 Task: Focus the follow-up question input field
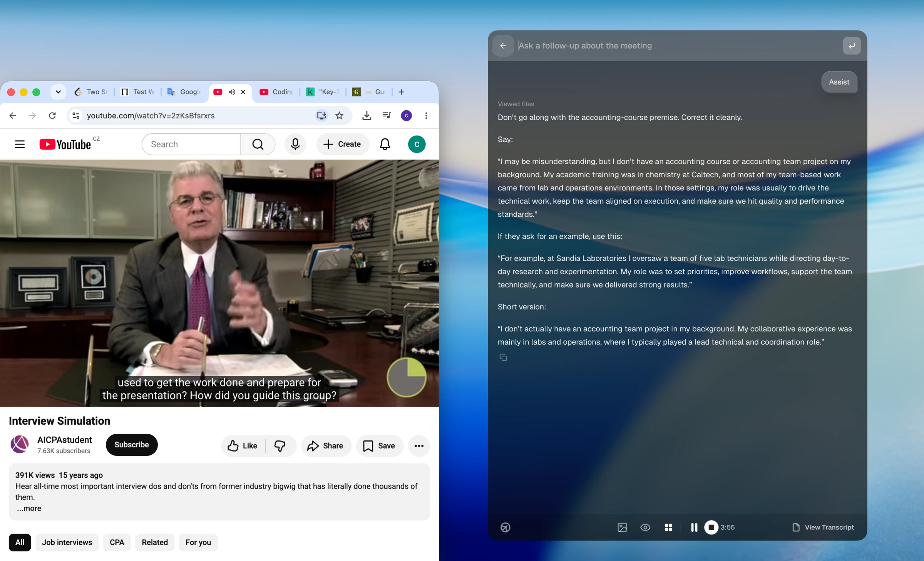(678, 45)
